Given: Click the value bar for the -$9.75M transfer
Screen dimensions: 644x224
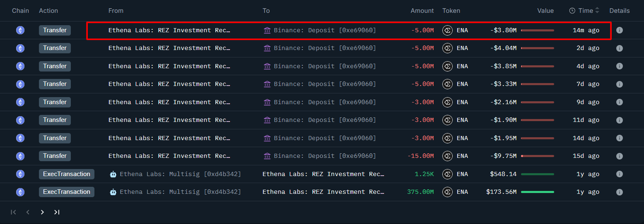Looking at the screenshot, I should pyautogui.click(x=537, y=156).
